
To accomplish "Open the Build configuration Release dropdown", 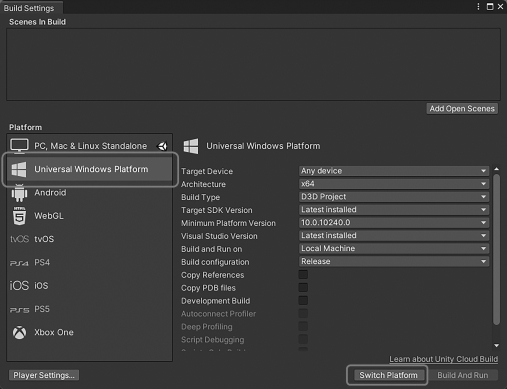I will tap(394, 261).
